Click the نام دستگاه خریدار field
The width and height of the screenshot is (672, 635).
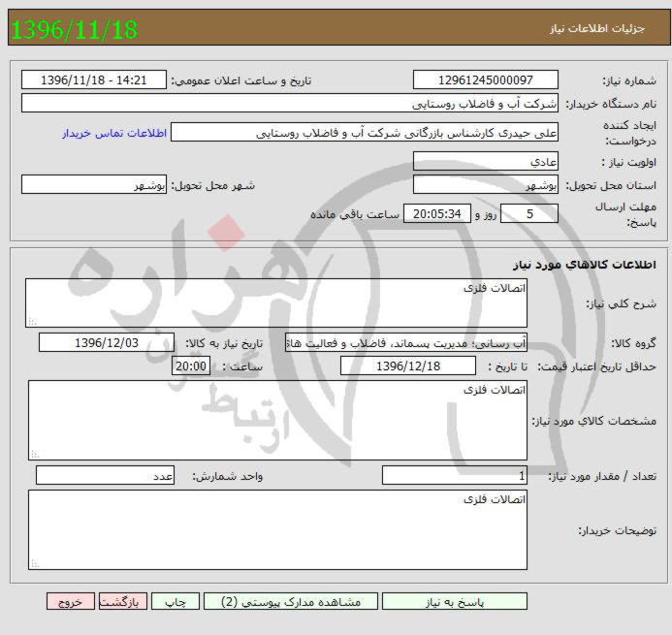tap(290, 103)
